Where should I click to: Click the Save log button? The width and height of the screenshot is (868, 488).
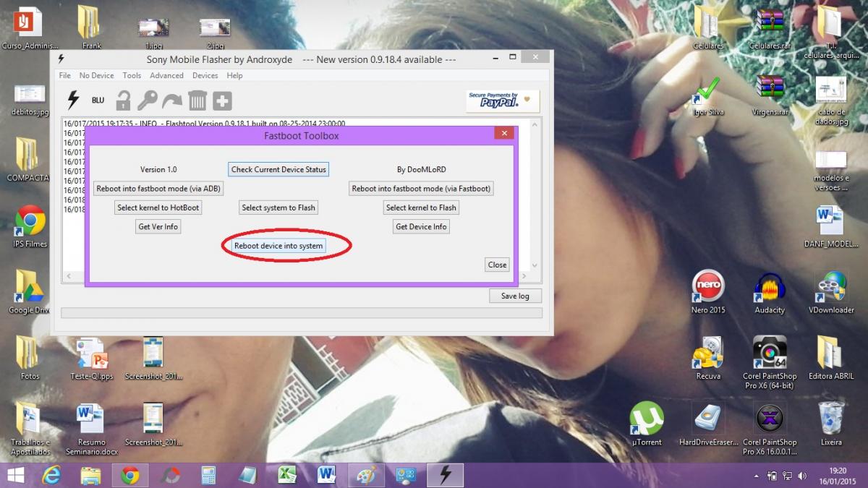515,296
